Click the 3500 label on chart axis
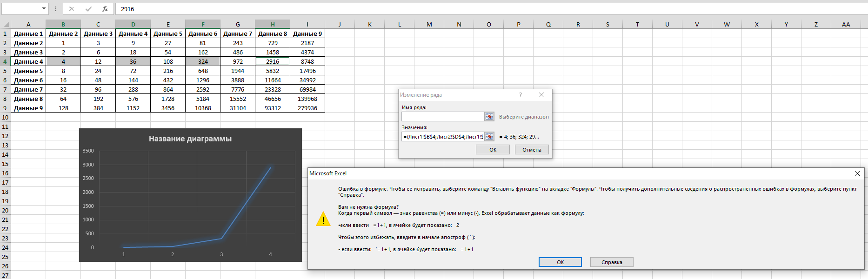Image resolution: width=868 pixels, height=279 pixels. [88, 151]
